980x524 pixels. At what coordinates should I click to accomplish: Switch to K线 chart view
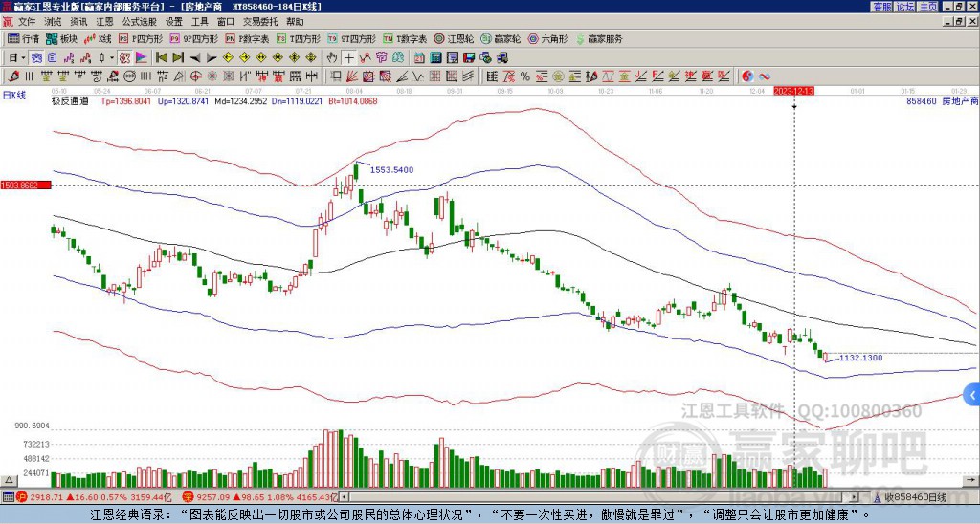tap(98, 39)
